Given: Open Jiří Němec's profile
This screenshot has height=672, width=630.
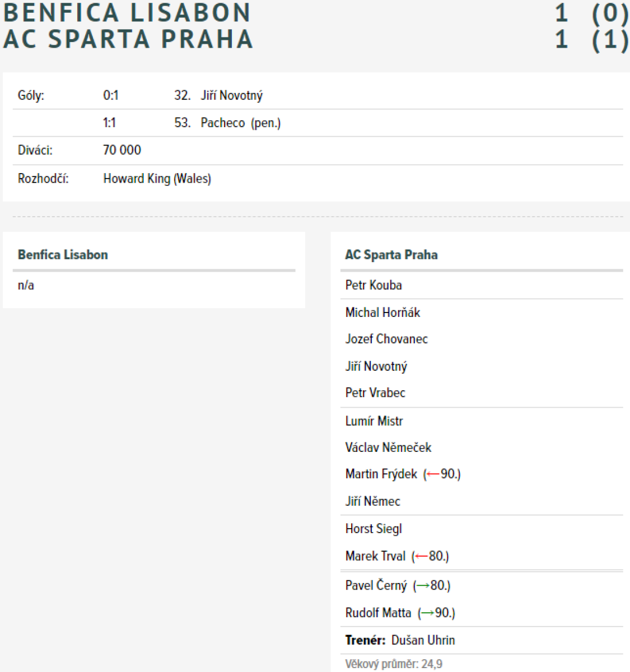Looking at the screenshot, I should pos(372,502).
